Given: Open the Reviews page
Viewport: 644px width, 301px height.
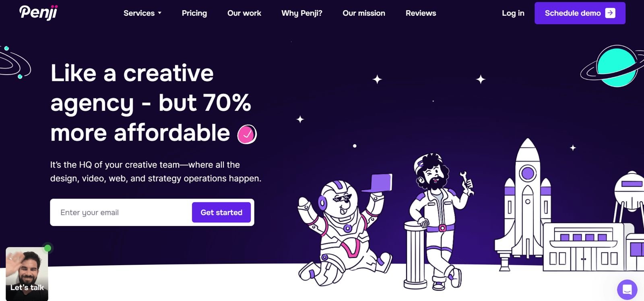Looking at the screenshot, I should [421, 13].
